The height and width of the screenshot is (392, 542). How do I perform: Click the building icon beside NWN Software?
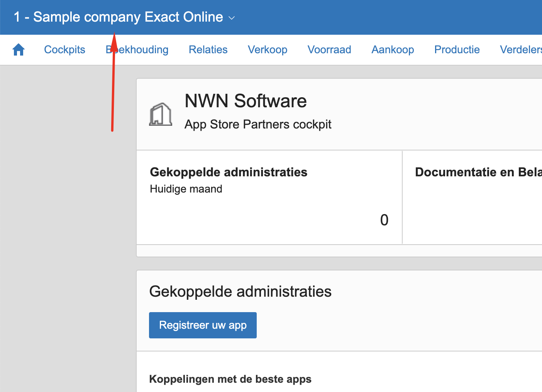pyautogui.click(x=161, y=114)
